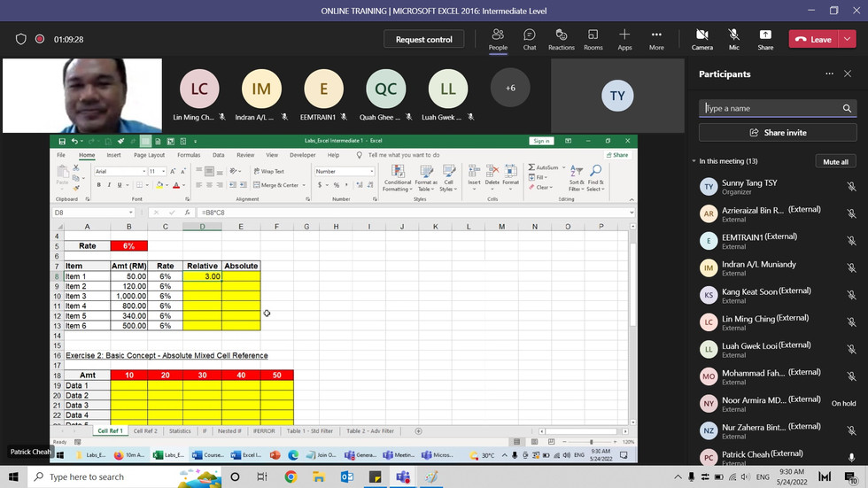Open the font size 11 dropdown in Excel
868x488 pixels.
pos(163,172)
